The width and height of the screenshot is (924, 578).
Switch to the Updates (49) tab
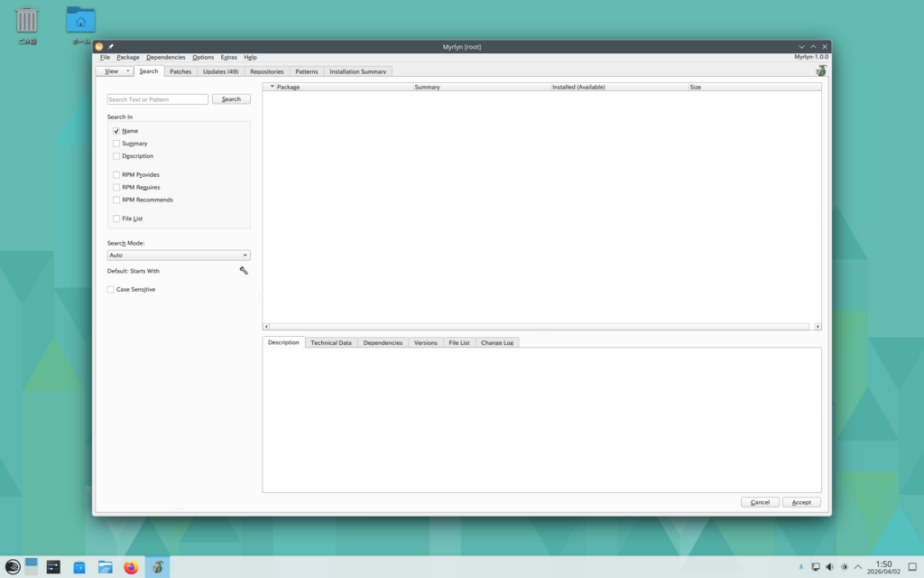220,71
